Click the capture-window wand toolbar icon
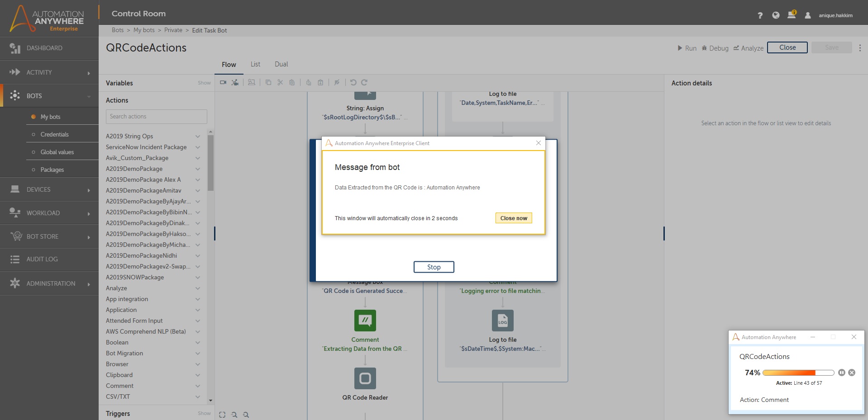 (252, 82)
